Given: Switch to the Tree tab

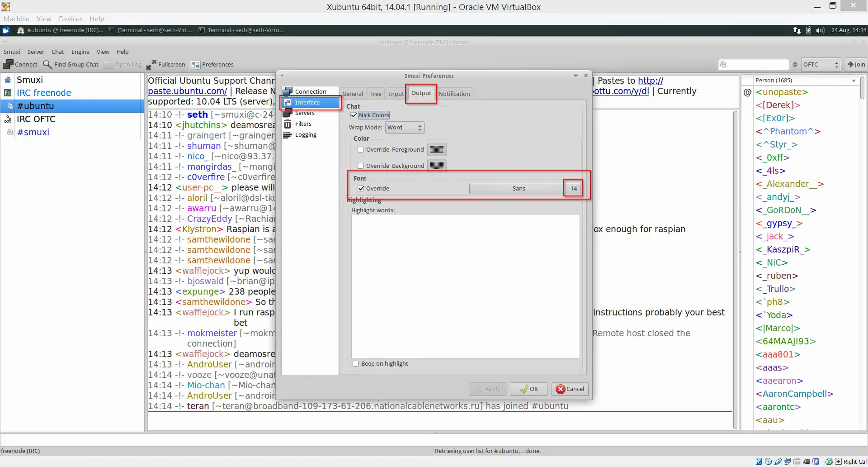Looking at the screenshot, I should (376, 94).
